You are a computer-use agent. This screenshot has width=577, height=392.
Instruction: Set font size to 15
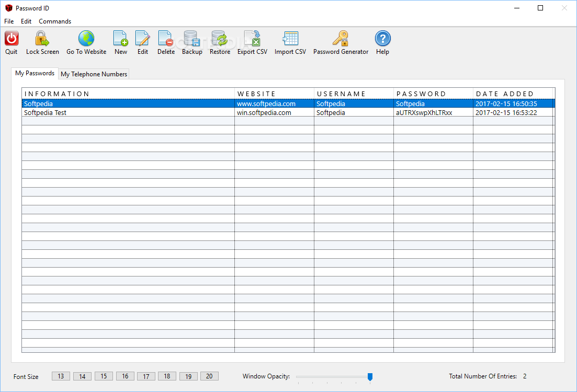[104, 376]
